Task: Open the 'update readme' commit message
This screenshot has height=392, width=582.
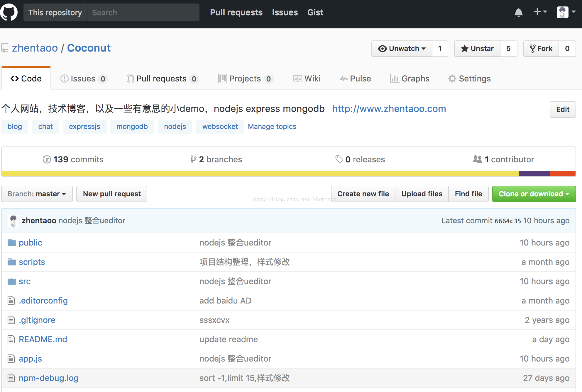Action: pos(229,339)
